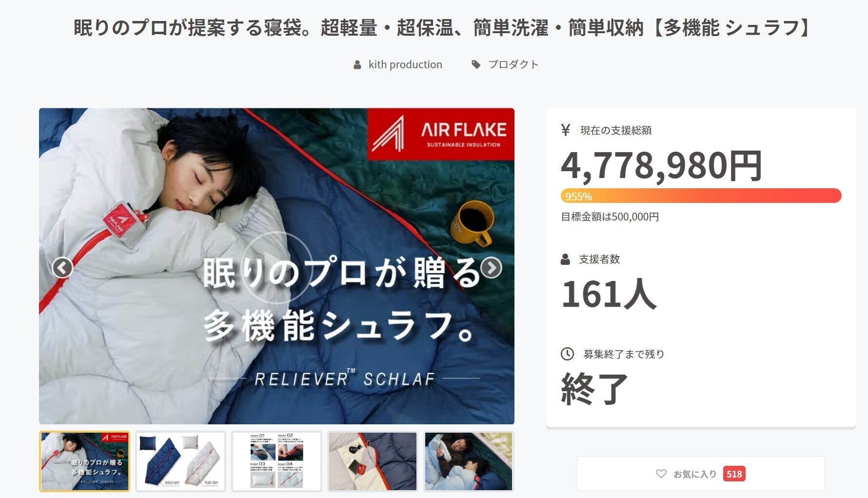Open the プロダクト category link
Screen dimensions: 868x498
pos(513,64)
